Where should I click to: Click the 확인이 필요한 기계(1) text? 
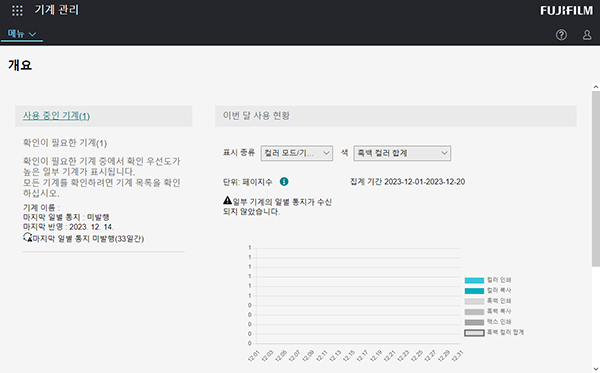[65, 143]
